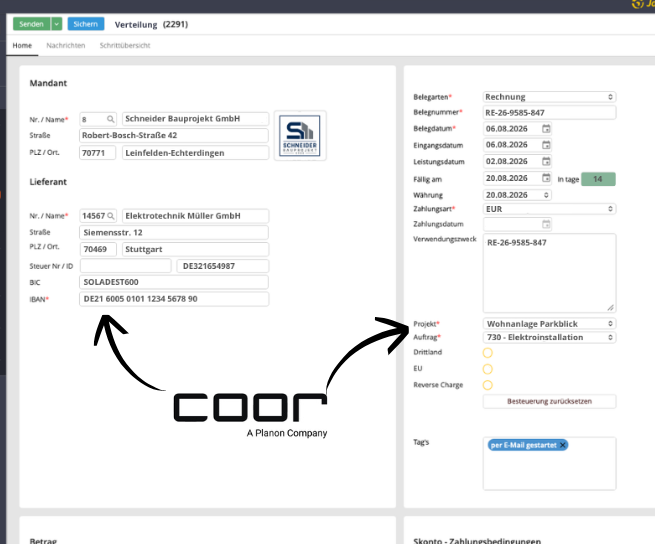Click the Verwendungszweck textarea resize handle

[611, 308]
